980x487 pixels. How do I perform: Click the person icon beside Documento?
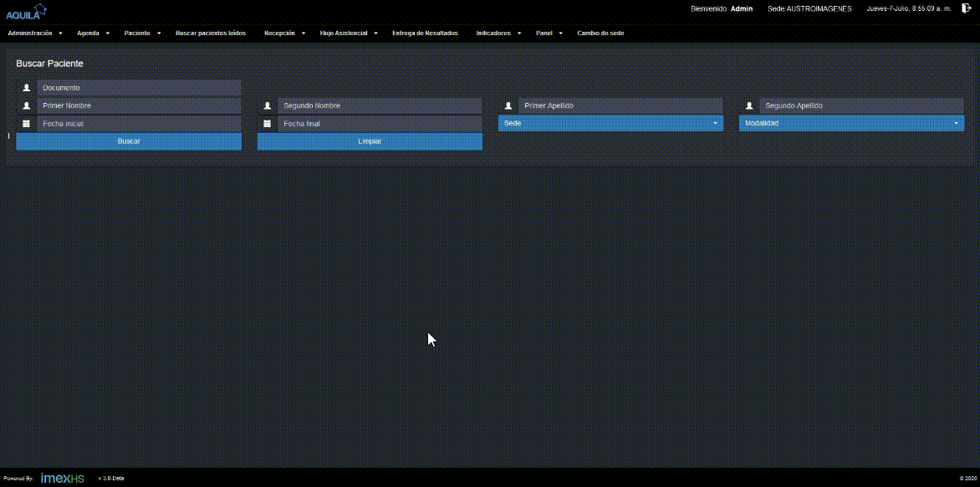click(x=27, y=88)
